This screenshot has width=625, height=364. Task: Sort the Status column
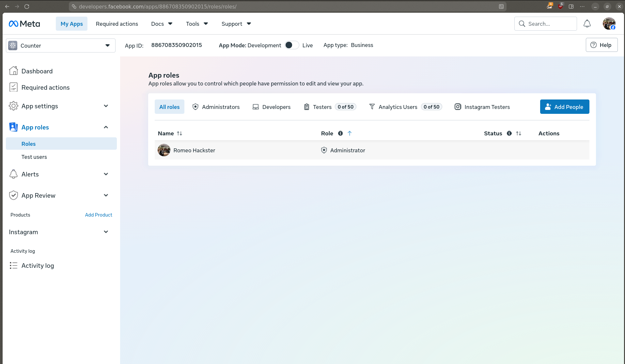(x=519, y=133)
